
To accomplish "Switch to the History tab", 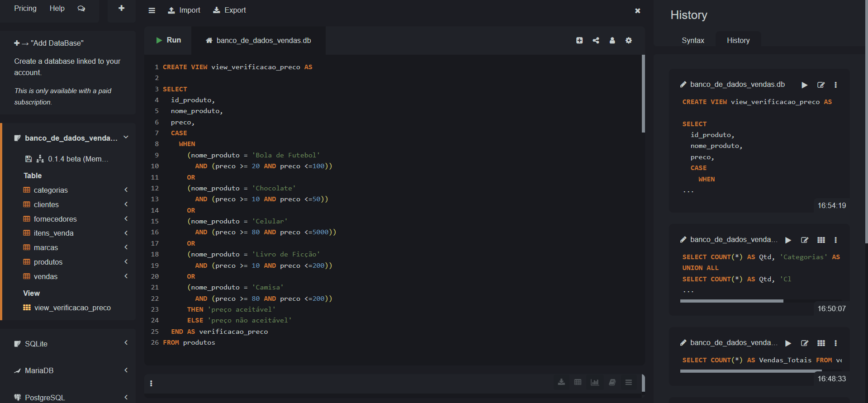I will point(738,41).
